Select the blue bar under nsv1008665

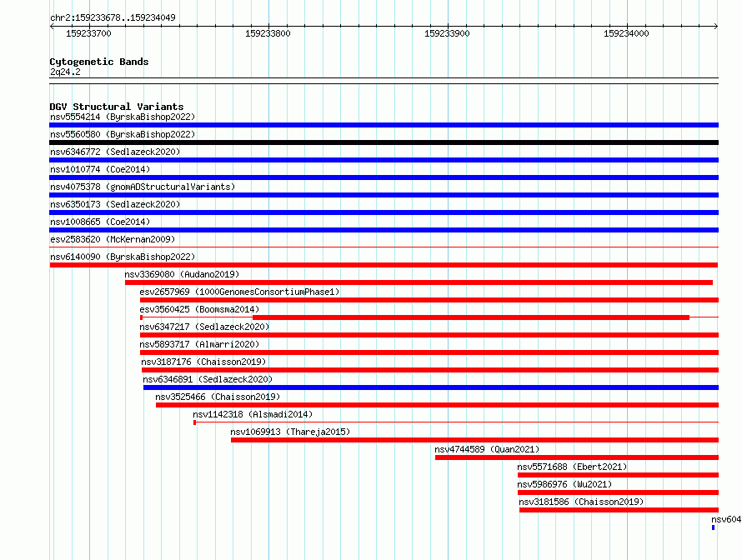click(x=384, y=230)
